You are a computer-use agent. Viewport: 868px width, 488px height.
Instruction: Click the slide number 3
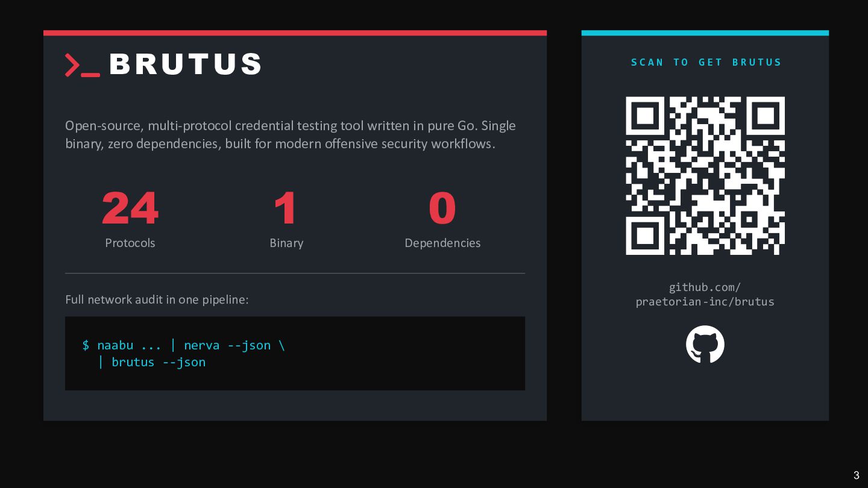point(857,475)
